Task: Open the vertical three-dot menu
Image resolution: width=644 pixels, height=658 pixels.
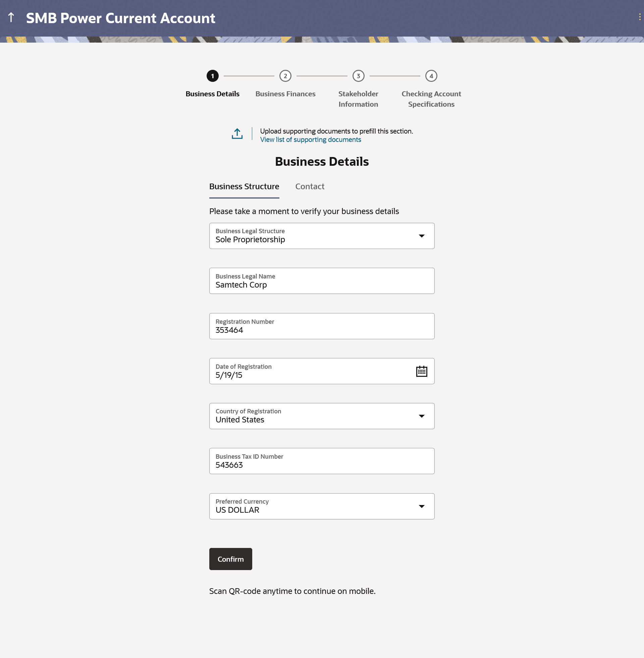Action: (639, 17)
